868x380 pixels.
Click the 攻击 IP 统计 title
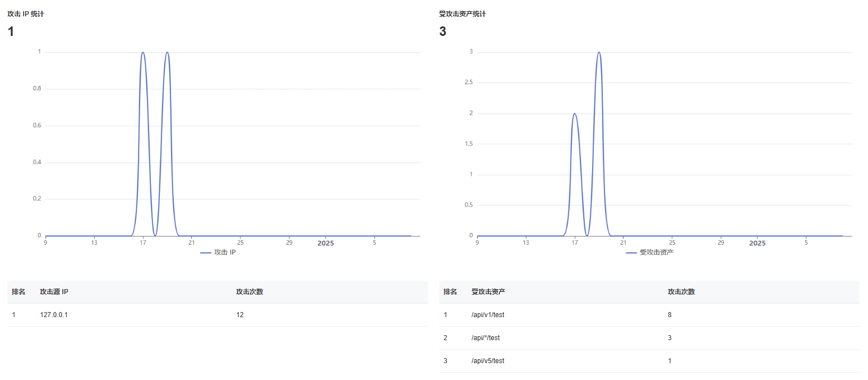click(26, 14)
